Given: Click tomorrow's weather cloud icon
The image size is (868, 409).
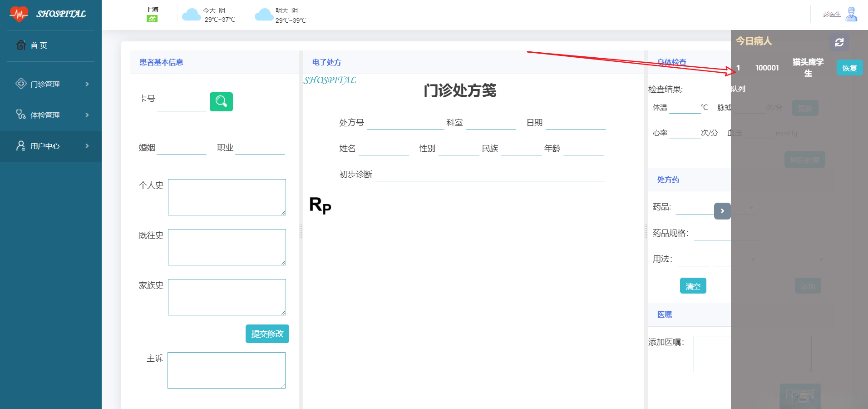Looking at the screenshot, I should (264, 15).
